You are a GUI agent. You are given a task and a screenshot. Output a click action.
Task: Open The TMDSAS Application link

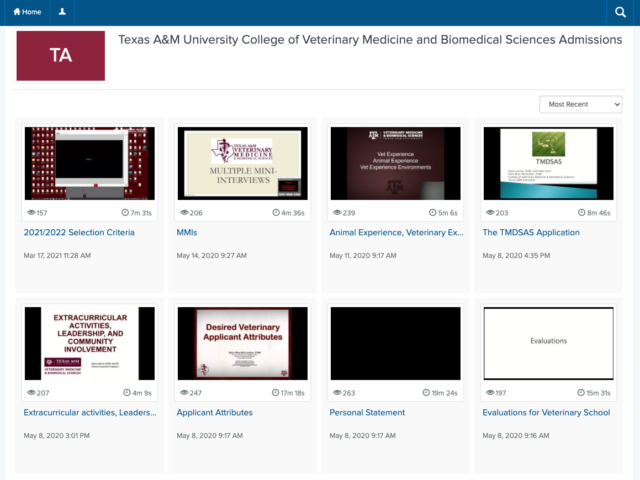pyautogui.click(x=531, y=232)
